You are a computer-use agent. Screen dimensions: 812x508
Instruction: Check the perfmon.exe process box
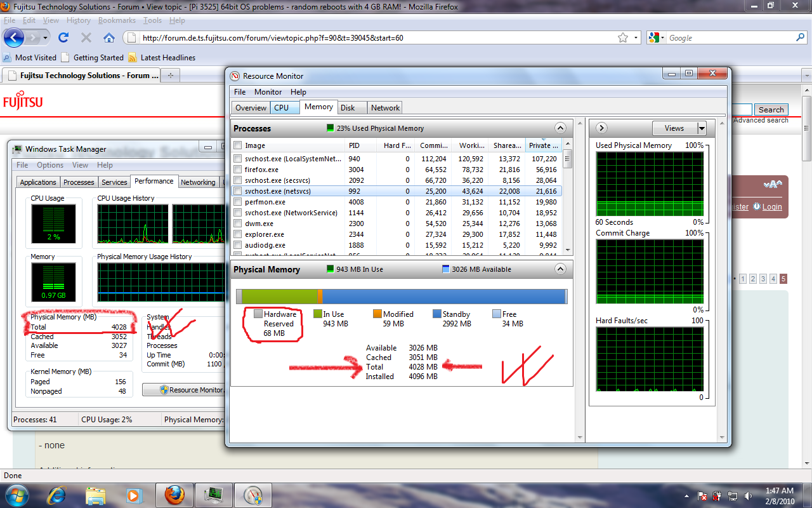238,202
